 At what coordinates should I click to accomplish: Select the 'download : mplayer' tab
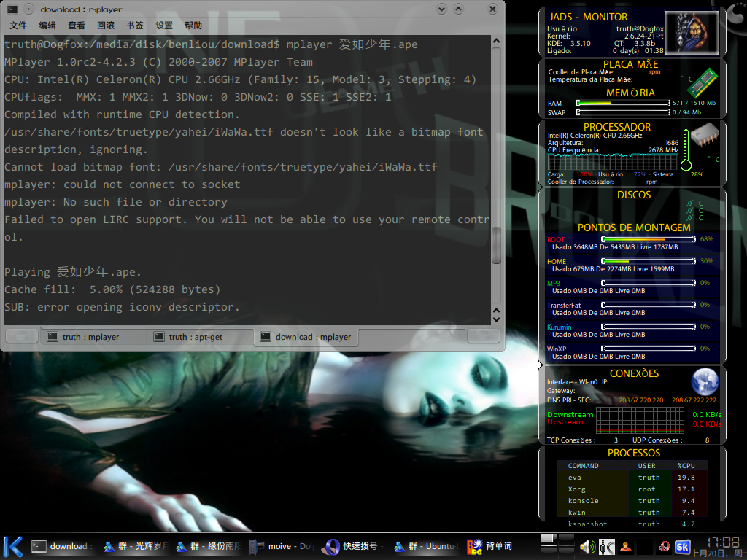[307, 337]
